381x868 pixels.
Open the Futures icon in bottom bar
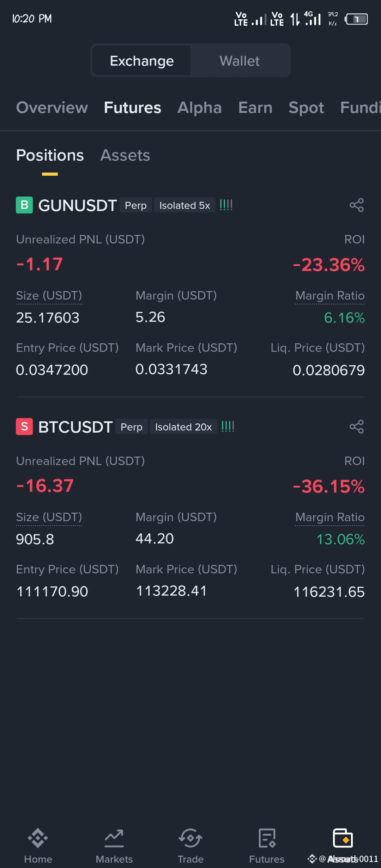click(x=267, y=838)
